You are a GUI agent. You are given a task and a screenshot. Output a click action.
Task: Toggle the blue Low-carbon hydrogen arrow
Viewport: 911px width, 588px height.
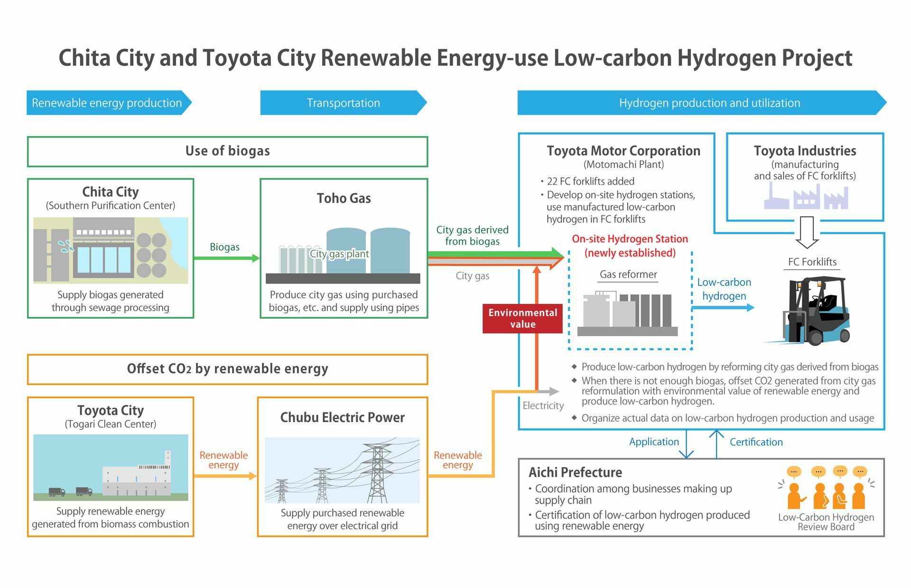click(725, 308)
